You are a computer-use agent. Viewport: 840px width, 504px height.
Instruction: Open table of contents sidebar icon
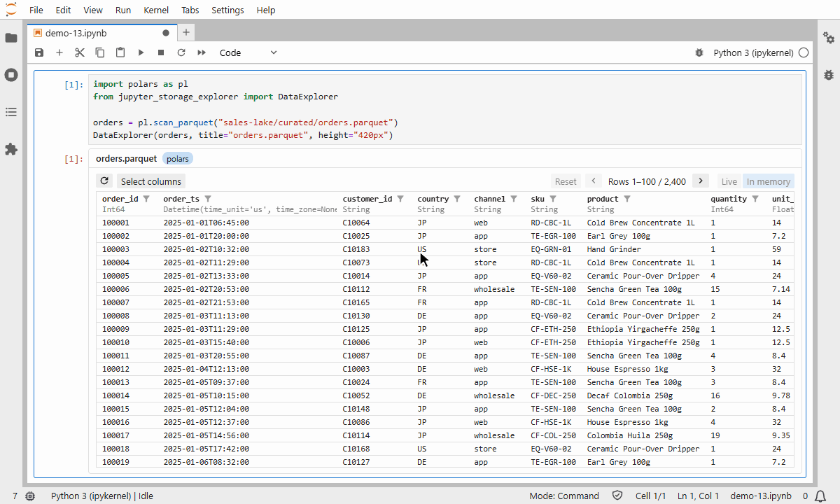[11, 112]
